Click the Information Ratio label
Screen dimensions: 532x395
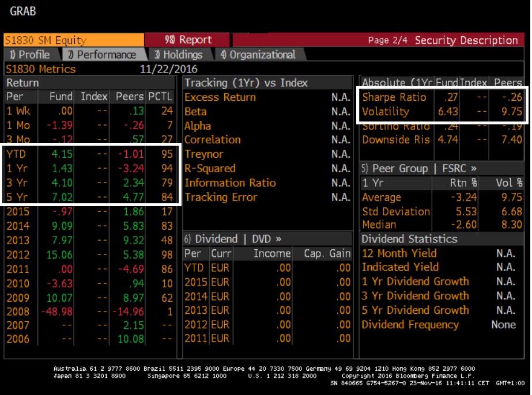[231, 183]
